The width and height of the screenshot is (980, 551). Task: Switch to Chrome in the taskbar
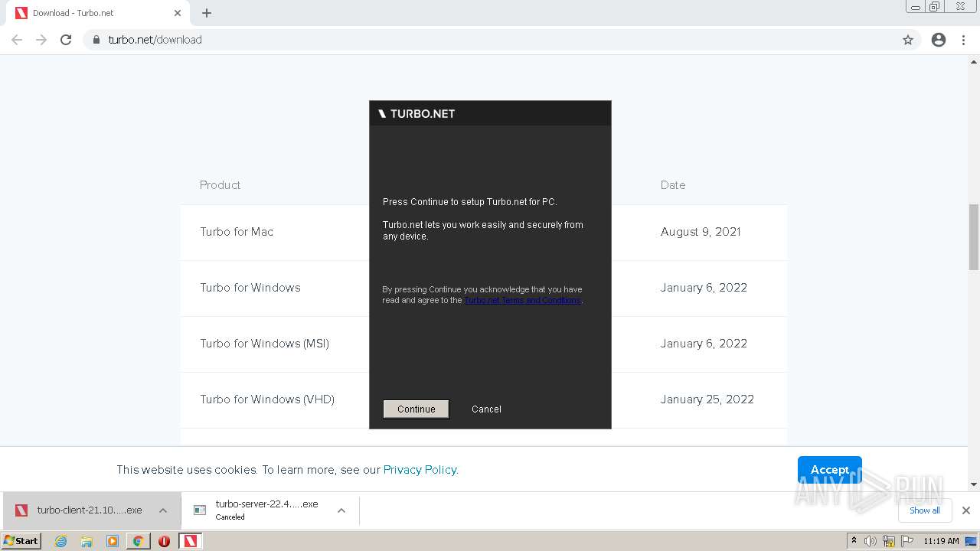pyautogui.click(x=138, y=540)
